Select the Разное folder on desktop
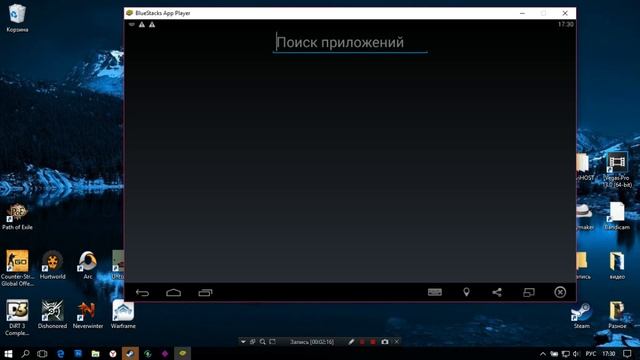 pyautogui.click(x=617, y=314)
